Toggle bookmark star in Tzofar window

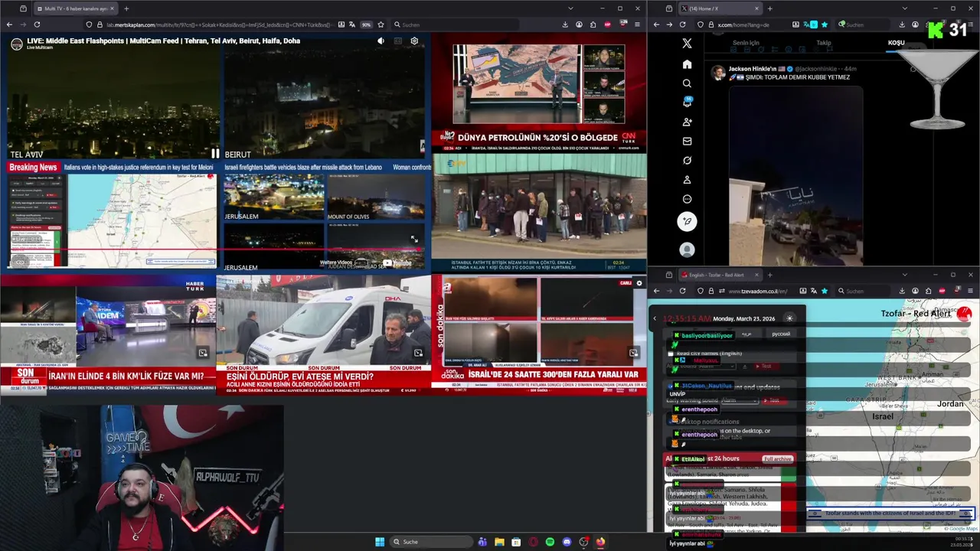[x=825, y=291]
